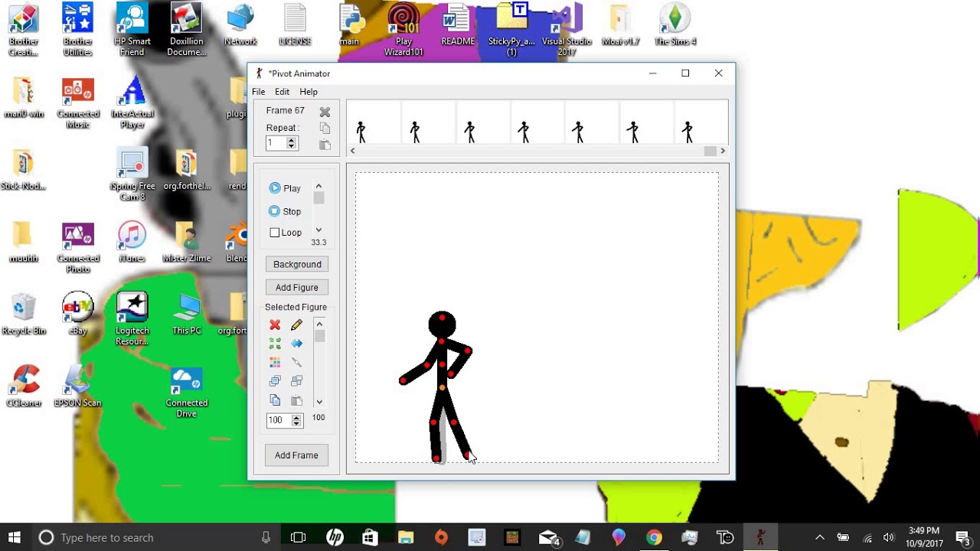
Task: Lower the figure to back
Action: [296, 380]
